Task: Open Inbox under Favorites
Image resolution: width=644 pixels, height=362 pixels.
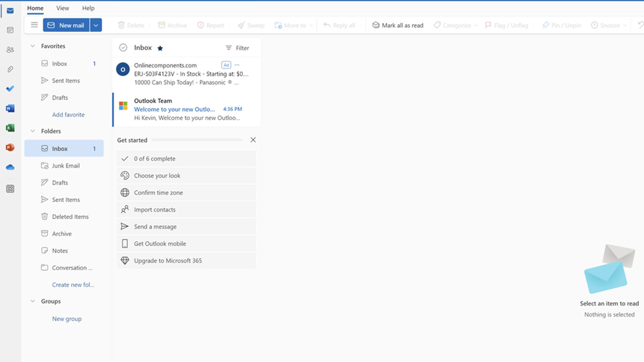Action: pos(64,64)
